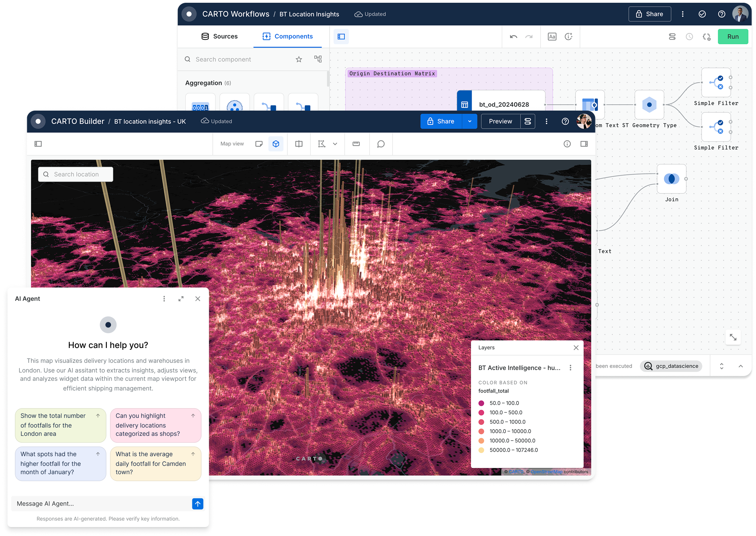The image size is (756, 536).
Task: Toggle the 3D view cube icon
Action: tap(276, 144)
